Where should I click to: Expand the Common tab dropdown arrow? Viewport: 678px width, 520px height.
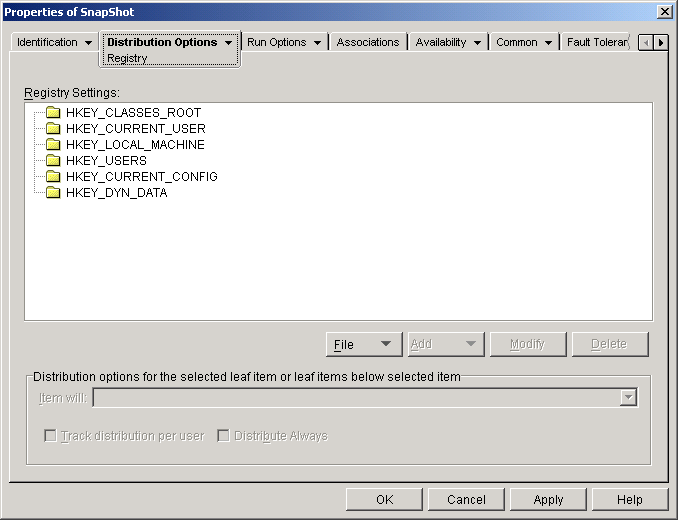coord(548,43)
